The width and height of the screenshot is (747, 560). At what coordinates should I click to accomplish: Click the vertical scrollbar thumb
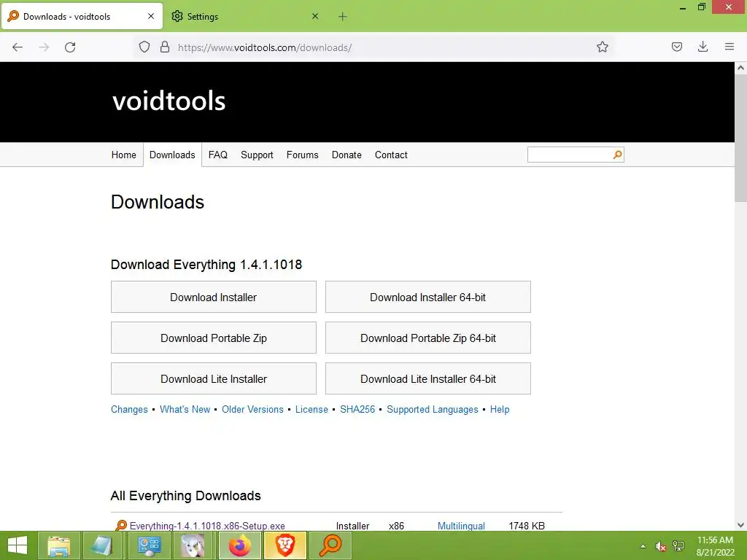click(x=740, y=138)
